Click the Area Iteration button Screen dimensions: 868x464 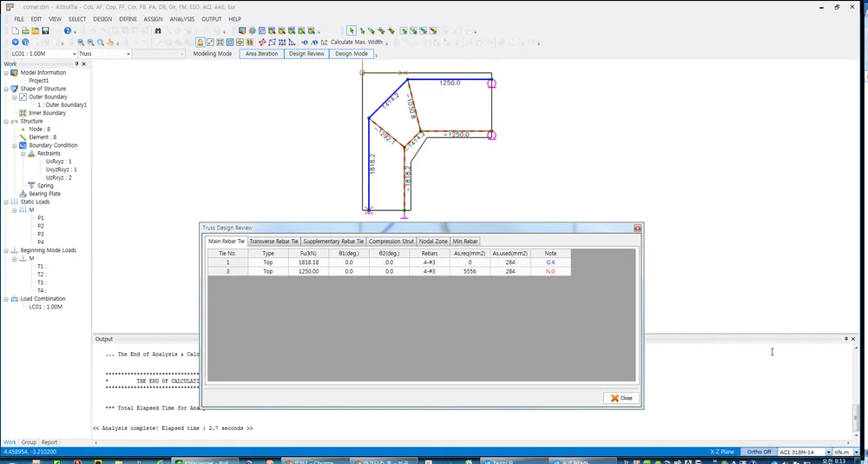(x=262, y=54)
